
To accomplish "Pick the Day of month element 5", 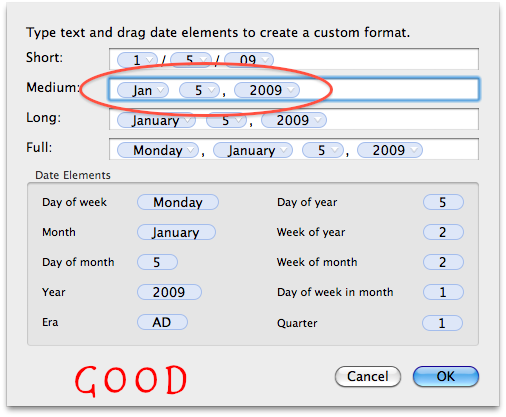I will point(157,262).
